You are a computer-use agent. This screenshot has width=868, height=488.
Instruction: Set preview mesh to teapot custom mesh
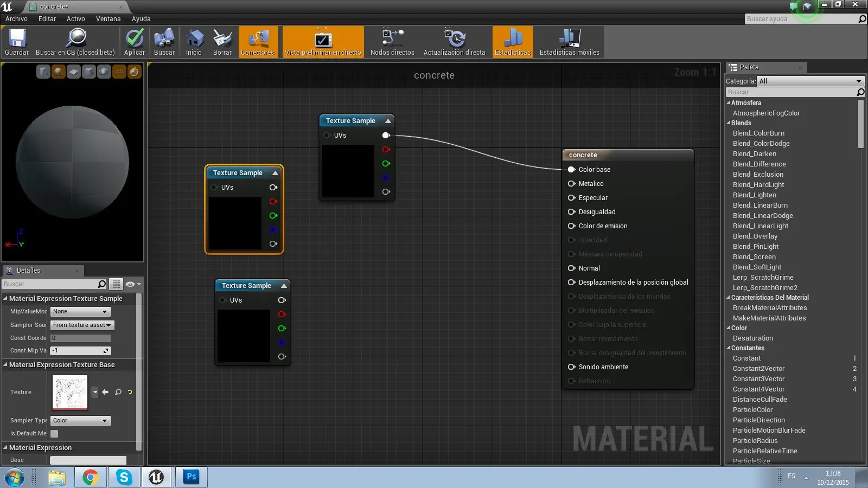pyautogui.click(x=104, y=72)
